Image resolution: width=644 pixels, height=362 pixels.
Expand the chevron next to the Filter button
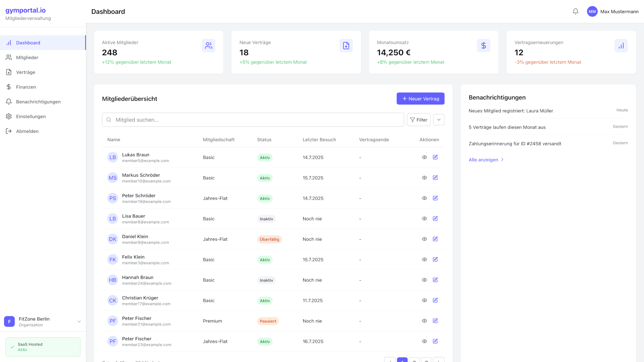pos(439,120)
